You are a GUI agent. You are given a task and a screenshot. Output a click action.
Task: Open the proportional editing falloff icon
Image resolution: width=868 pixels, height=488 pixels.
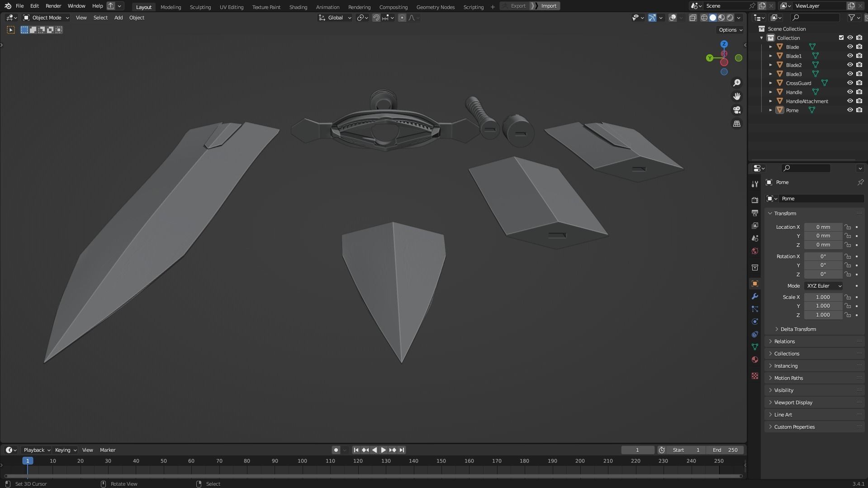414,18
